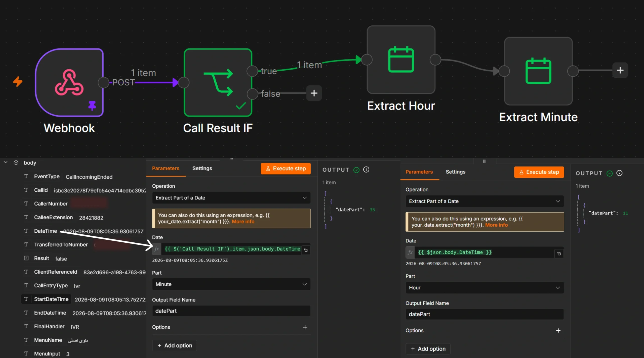Execute step in the Minute panel
The width and height of the screenshot is (644, 358).
click(x=286, y=169)
